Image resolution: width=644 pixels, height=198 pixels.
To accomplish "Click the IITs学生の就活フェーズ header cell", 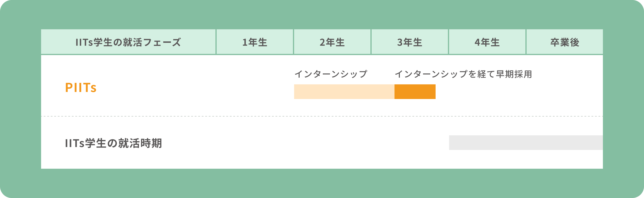I will [x=128, y=42].
